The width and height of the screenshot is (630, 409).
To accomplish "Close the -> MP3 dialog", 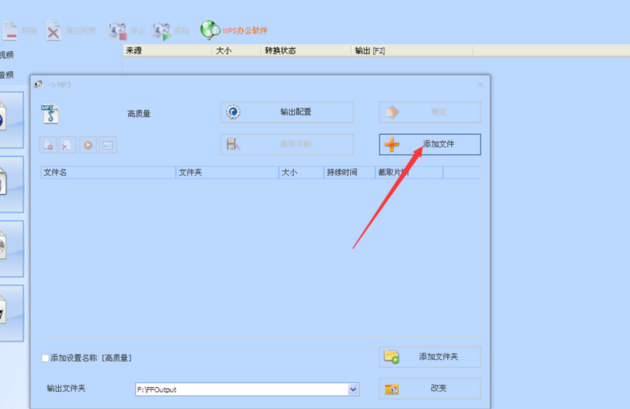I will click(x=480, y=85).
